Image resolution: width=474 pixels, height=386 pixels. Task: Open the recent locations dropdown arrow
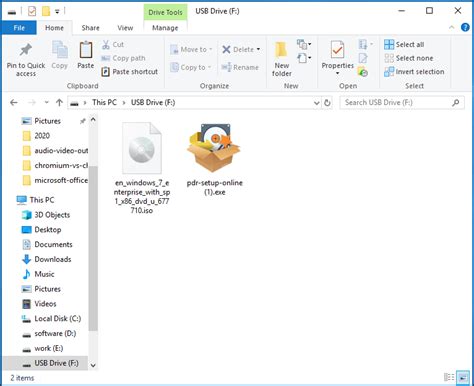(47, 103)
